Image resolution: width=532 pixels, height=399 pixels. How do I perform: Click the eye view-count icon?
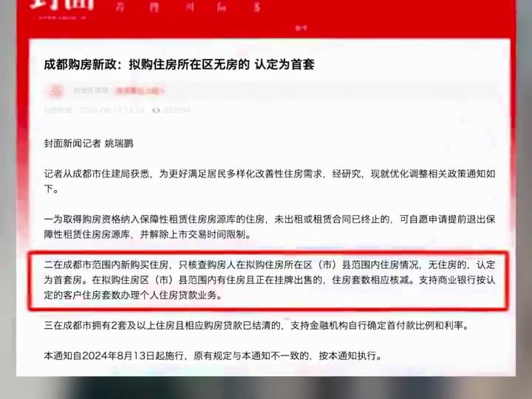[156, 110]
